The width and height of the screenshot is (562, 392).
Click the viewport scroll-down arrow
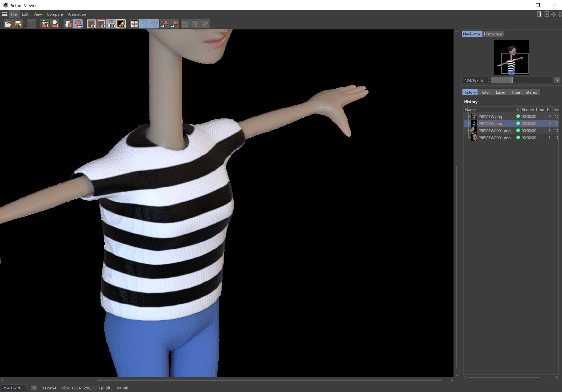pos(457,375)
